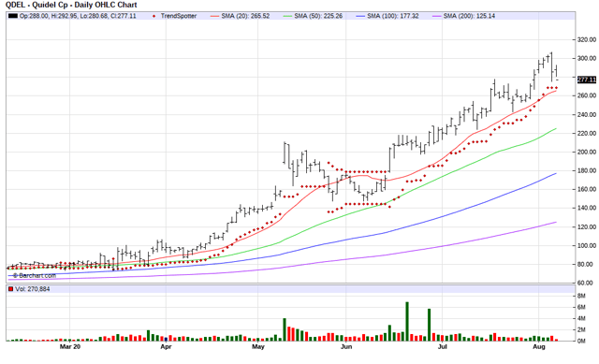
Task: Select the SMA (50): 225.26 legend
Action: (x=313, y=16)
